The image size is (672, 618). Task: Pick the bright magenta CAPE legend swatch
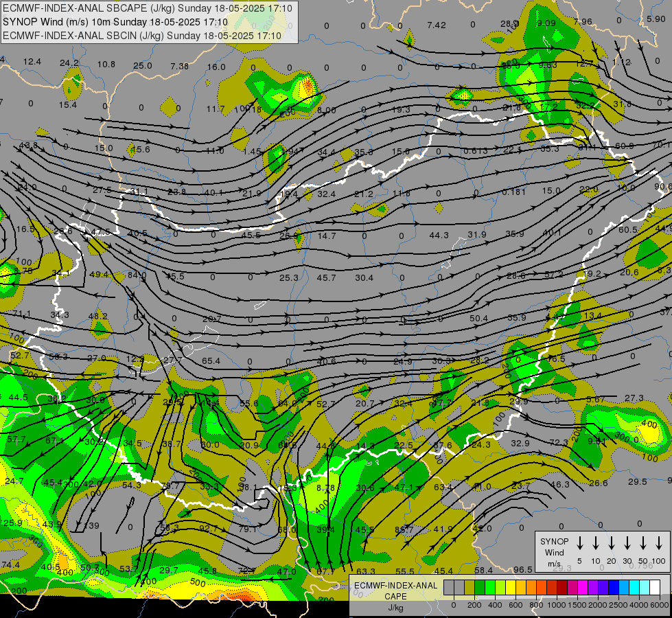click(x=583, y=588)
